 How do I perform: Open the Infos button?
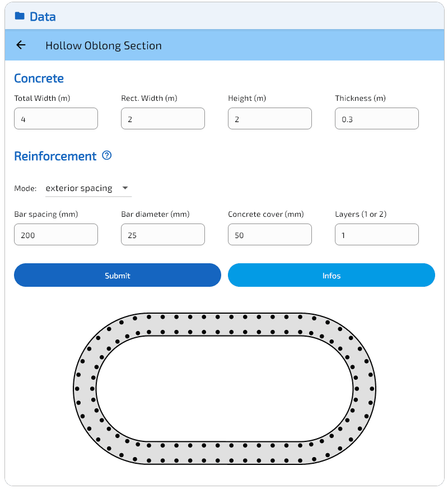click(331, 275)
